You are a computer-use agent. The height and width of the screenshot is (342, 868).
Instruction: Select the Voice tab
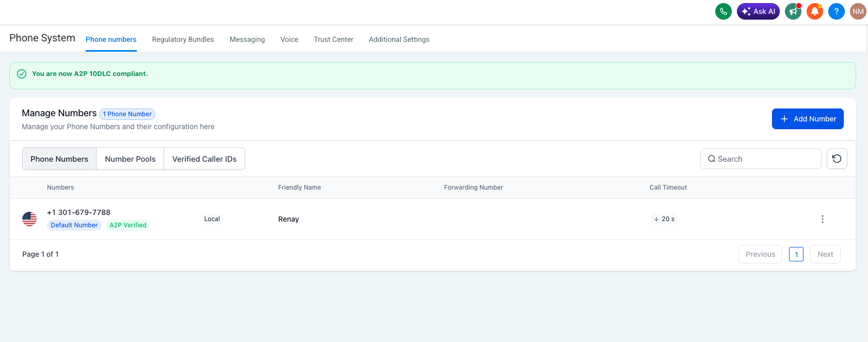click(290, 40)
